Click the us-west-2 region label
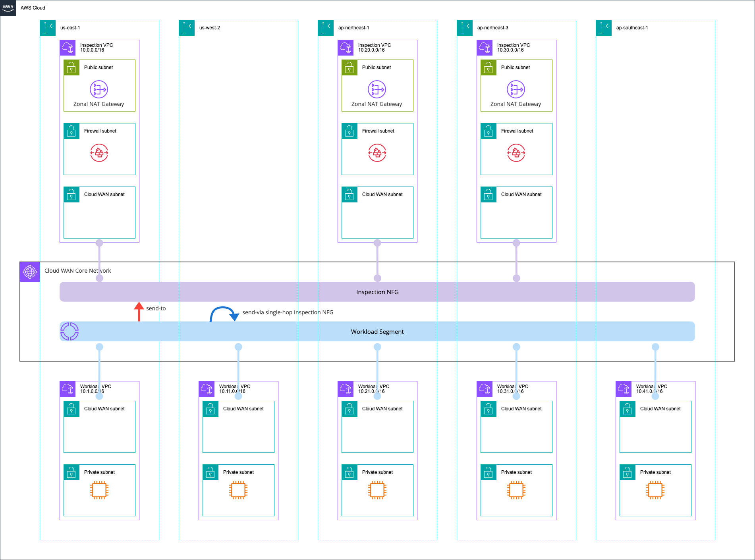The height and width of the screenshot is (560, 755). (210, 28)
